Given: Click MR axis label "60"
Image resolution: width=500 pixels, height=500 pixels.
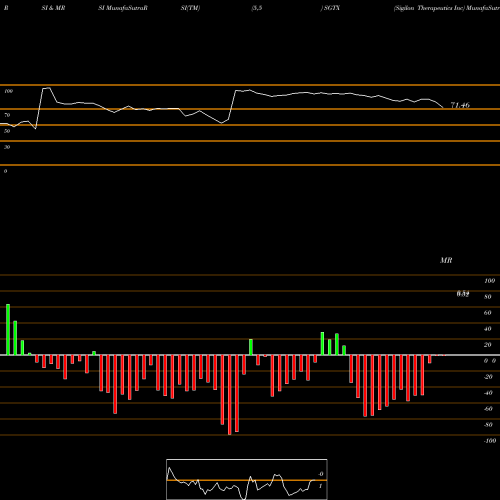Looking at the screenshot, I should coord(488,313).
